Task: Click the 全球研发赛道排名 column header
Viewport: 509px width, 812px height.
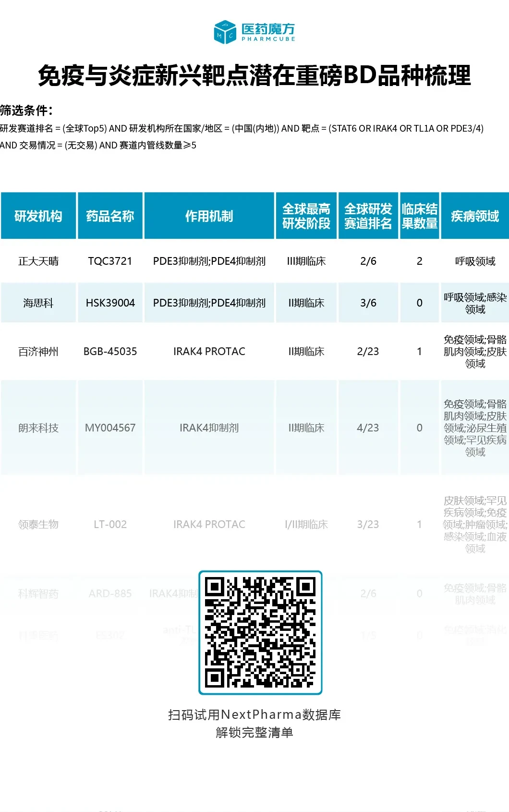Action: (x=368, y=216)
